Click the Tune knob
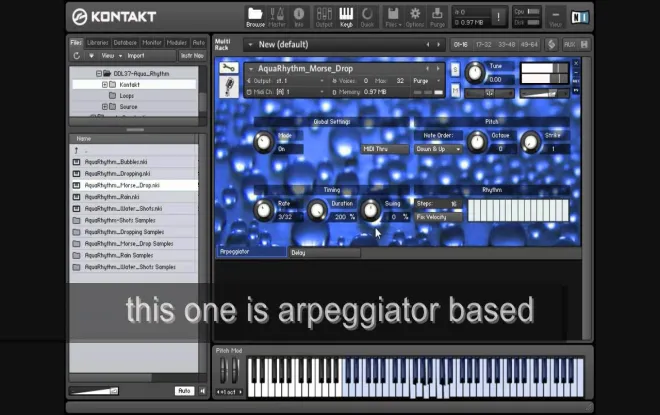The image size is (660, 415). 475,73
